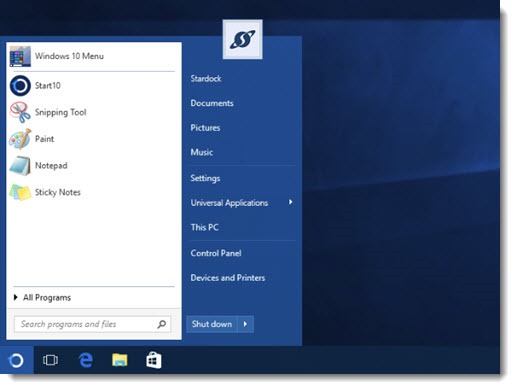Click the 'Paint' program name
This screenshot has height=389, width=515.
pos(44,139)
